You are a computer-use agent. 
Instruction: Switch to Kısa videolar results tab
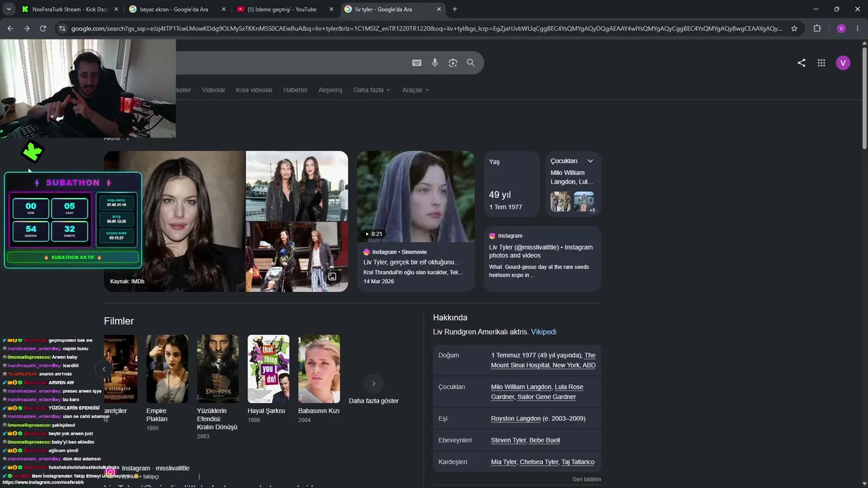click(x=254, y=90)
